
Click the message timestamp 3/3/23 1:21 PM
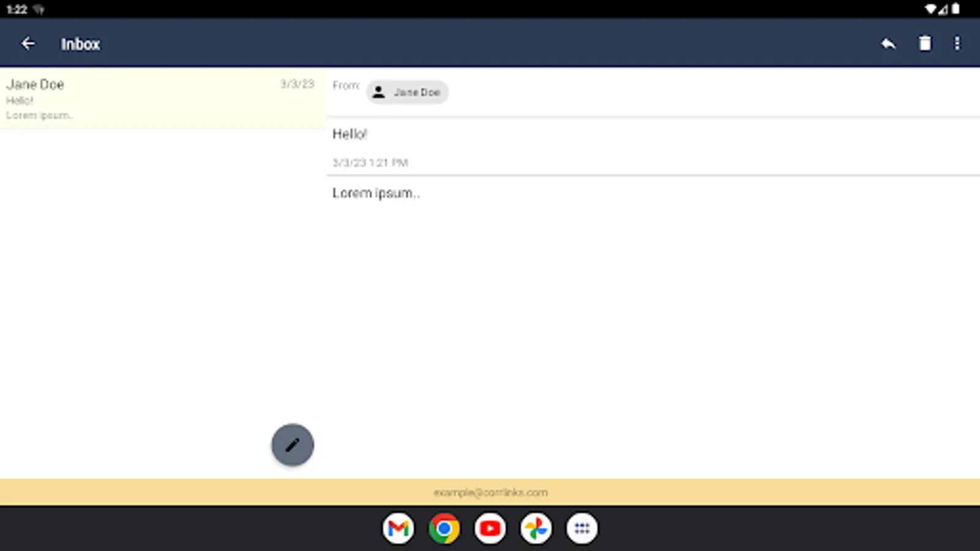(370, 163)
